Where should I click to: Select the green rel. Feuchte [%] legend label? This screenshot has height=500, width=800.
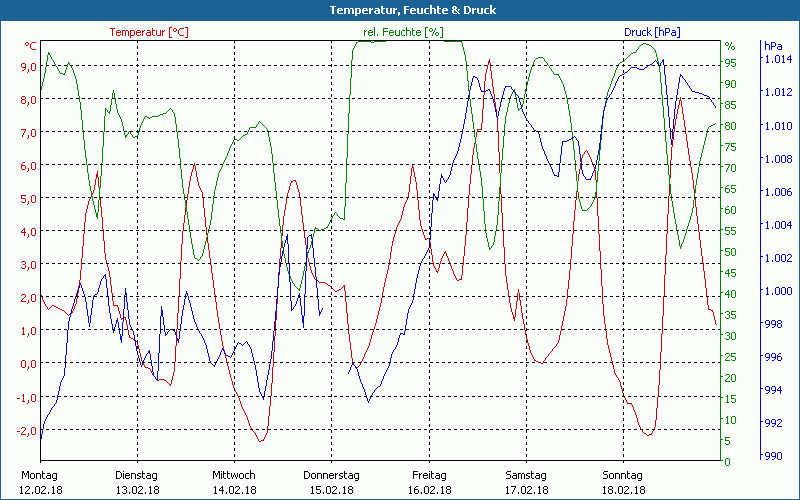pyautogui.click(x=403, y=32)
